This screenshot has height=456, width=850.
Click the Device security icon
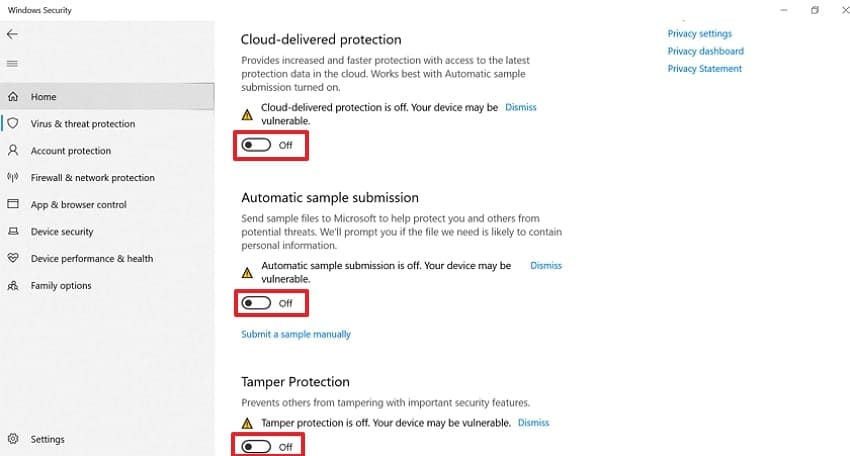click(13, 232)
